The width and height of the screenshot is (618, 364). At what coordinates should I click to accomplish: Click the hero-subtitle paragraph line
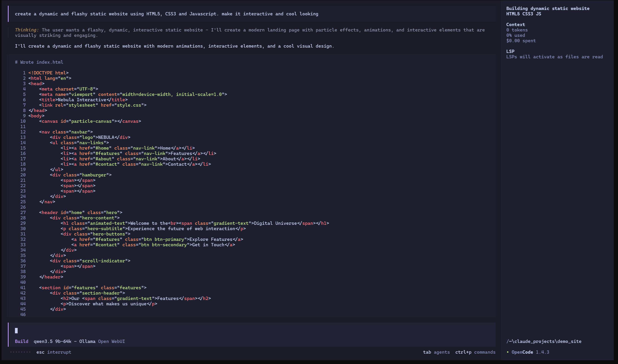coord(153,229)
